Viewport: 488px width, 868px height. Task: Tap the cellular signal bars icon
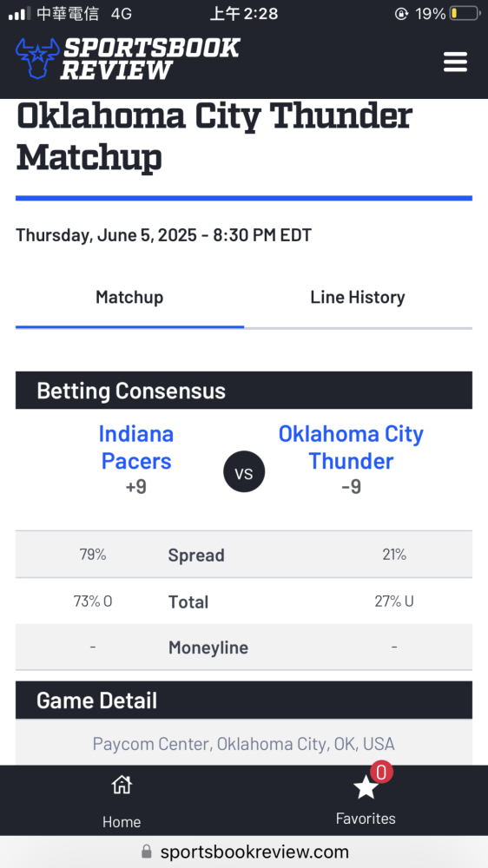point(19,14)
